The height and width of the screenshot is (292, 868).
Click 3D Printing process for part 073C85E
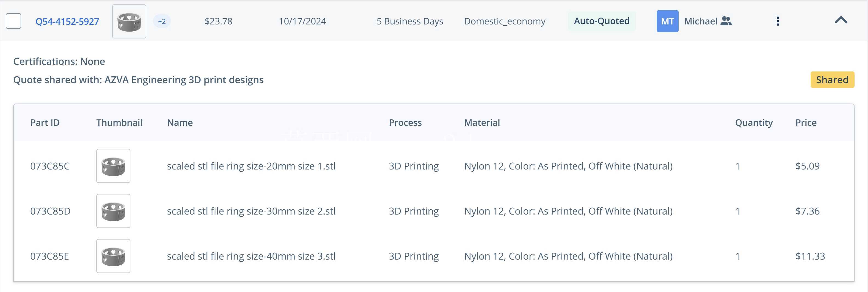click(414, 256)
